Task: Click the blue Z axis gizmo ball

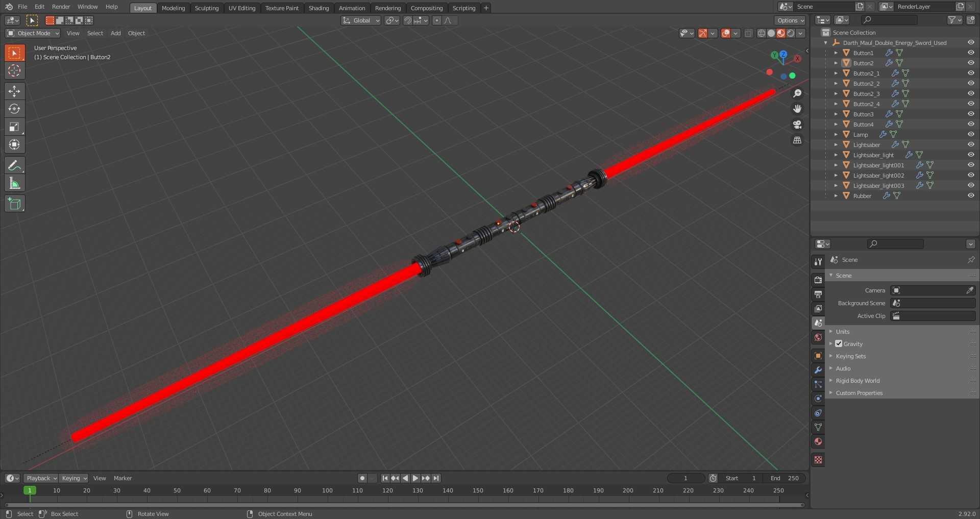Action: 783,54
